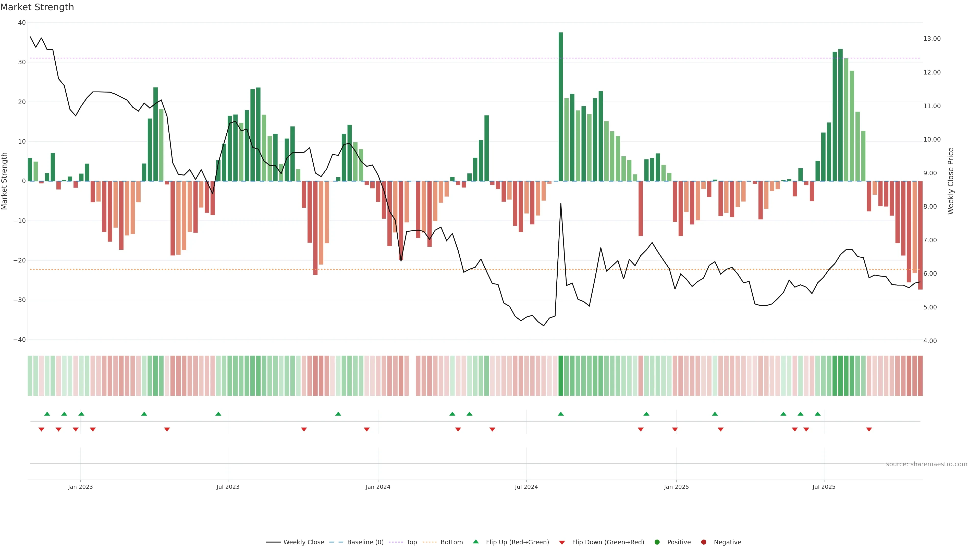Click green Flip Up triangle legend icon
The width and height of the screenshot is (980, 551).
[x=475, y=542]
